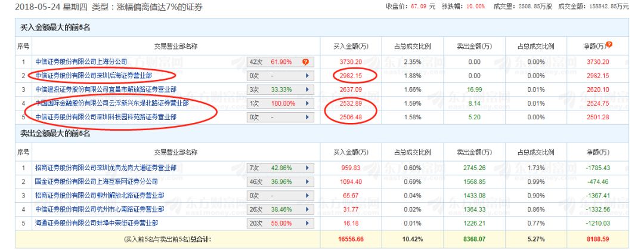Select total buy amount 16556.66
This screenshot has height=250, width=644.
351,238
